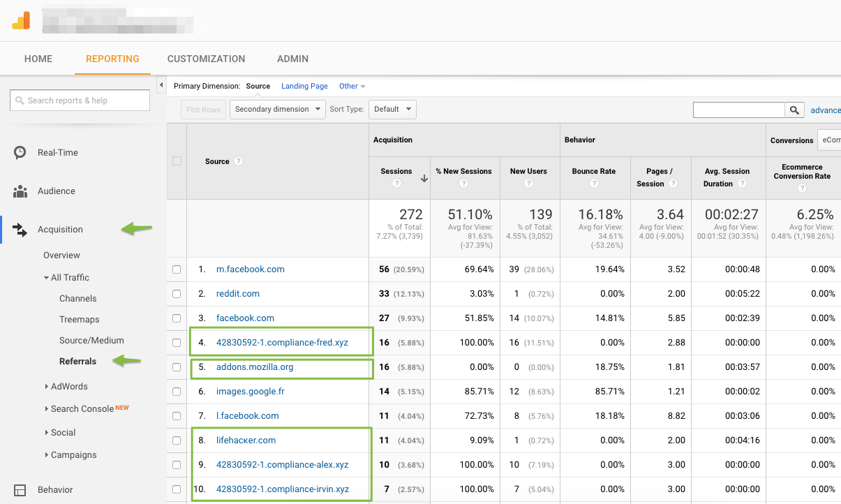The width and height of the screenshot is (841, 504).
Task: Check the lifehacker.com row checkbox
Action: 177,440
